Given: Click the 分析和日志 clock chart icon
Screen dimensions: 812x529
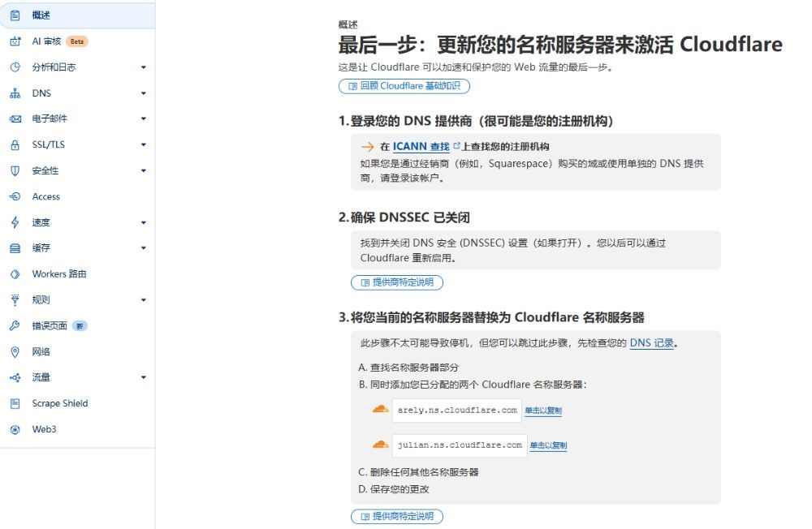Looking at the screenshot, I should [x=15, y=67].
